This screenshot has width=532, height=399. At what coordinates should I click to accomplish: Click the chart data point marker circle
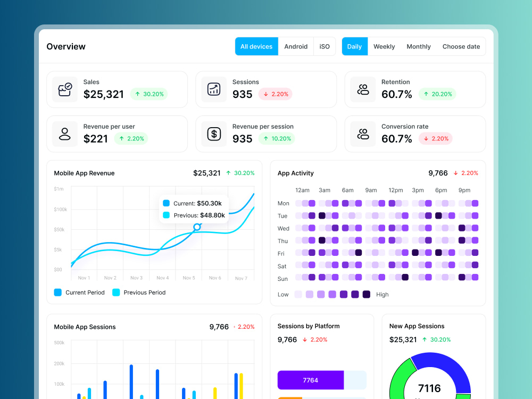point(197,227)
